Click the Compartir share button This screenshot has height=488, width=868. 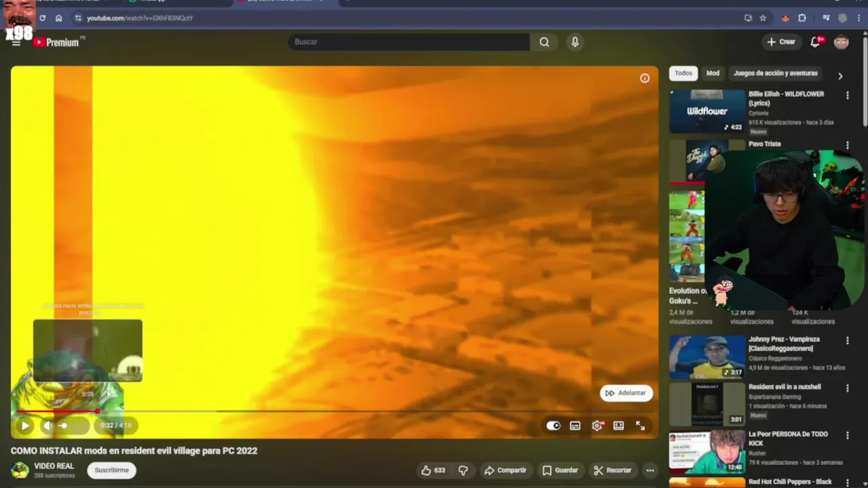tap(505, 470)
